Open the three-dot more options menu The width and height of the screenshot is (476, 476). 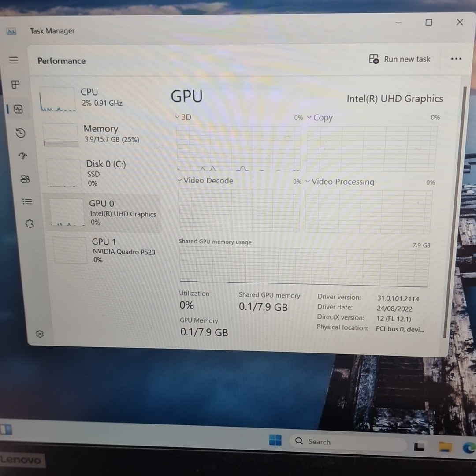(456, 59)
